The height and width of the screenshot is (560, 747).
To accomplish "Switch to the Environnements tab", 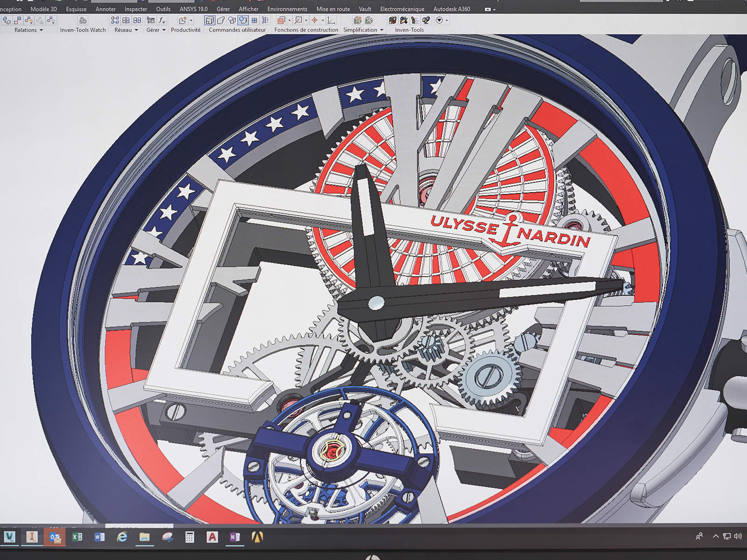I will (x=288, y=9).
